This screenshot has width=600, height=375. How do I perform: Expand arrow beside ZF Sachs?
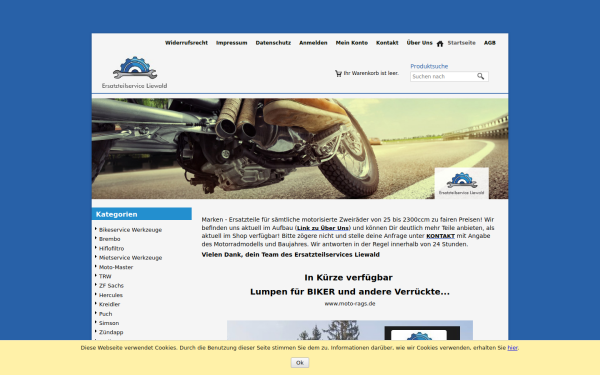coord(96,285)
